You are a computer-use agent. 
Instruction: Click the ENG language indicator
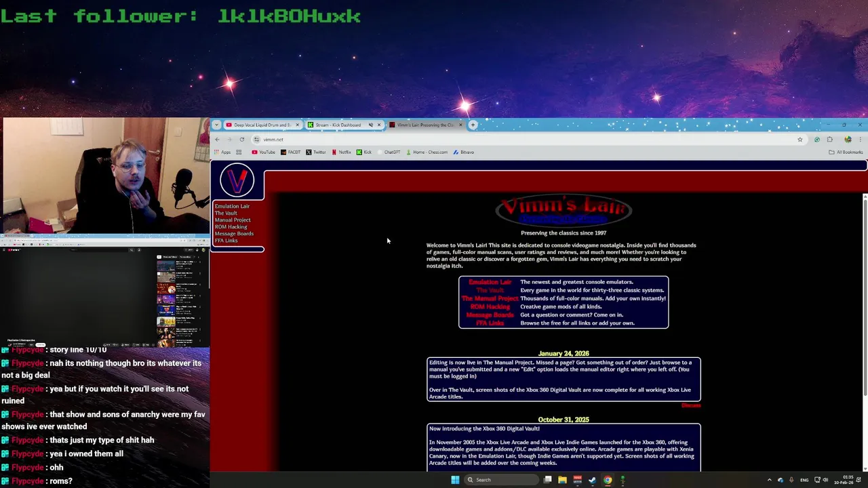point(804,480)
